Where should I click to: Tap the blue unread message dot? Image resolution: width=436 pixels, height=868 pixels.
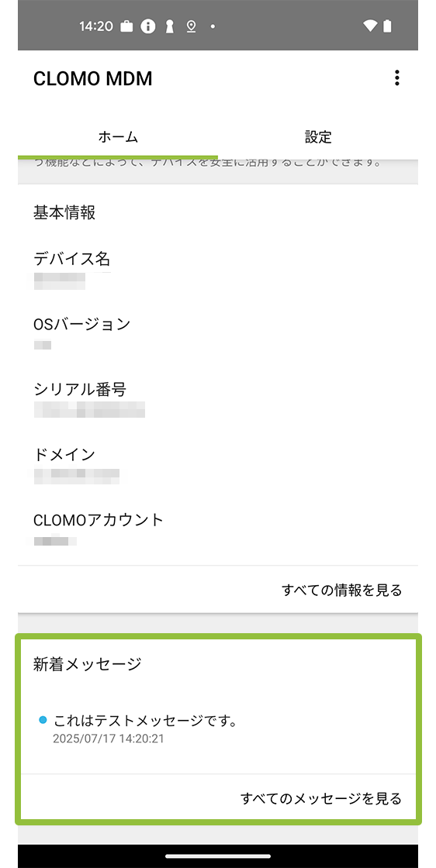coord(43,720)
